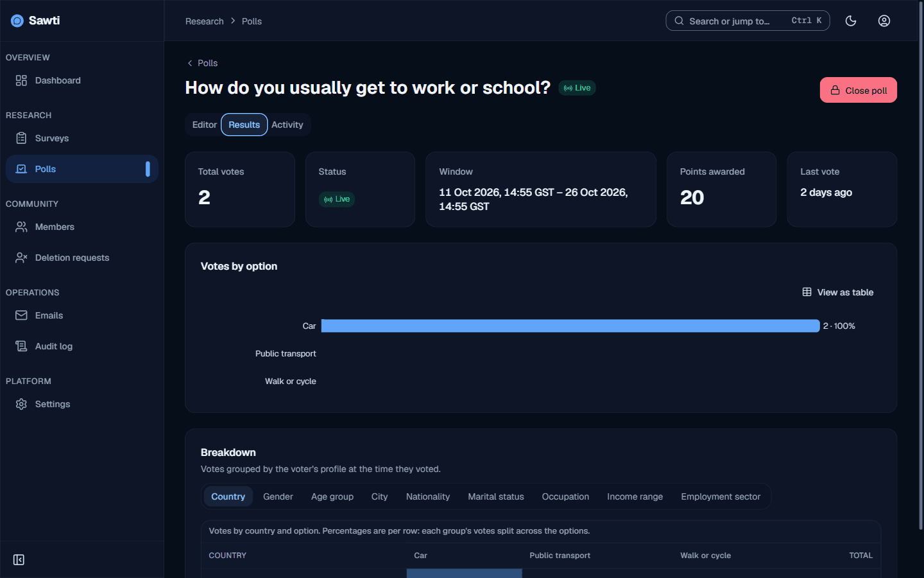
Task: Click the Car label in chart
Action: pyautogui.click(x=309, y=326)
